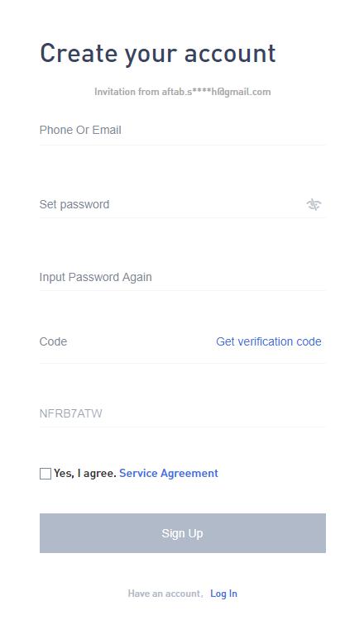
Task: Focus the Code input field
Action: 125,341
